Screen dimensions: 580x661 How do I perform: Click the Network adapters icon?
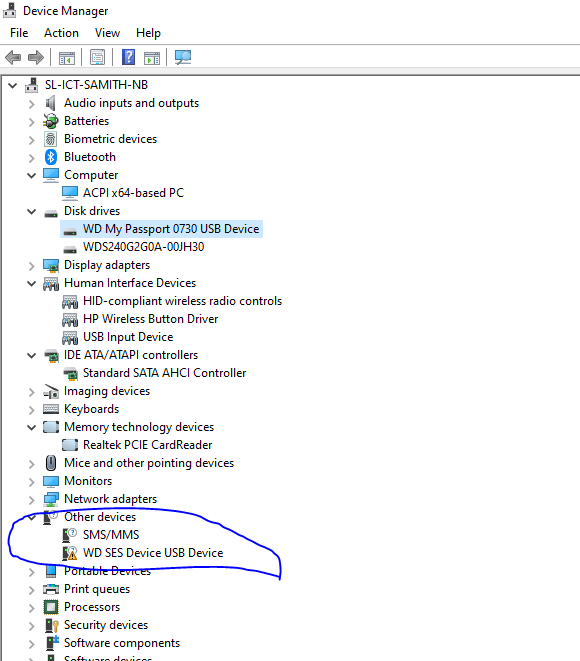pos(51,499)
